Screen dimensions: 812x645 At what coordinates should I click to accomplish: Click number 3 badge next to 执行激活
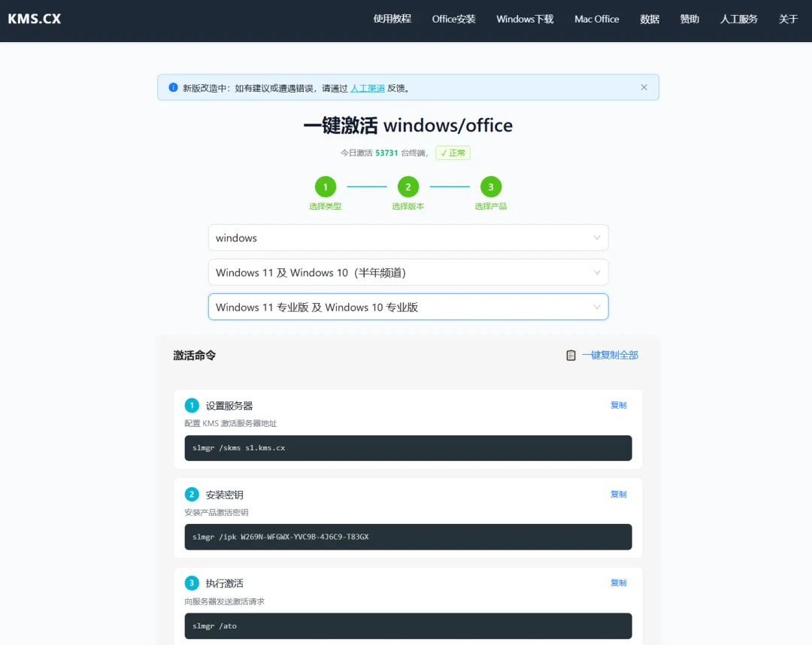point(192,583)
